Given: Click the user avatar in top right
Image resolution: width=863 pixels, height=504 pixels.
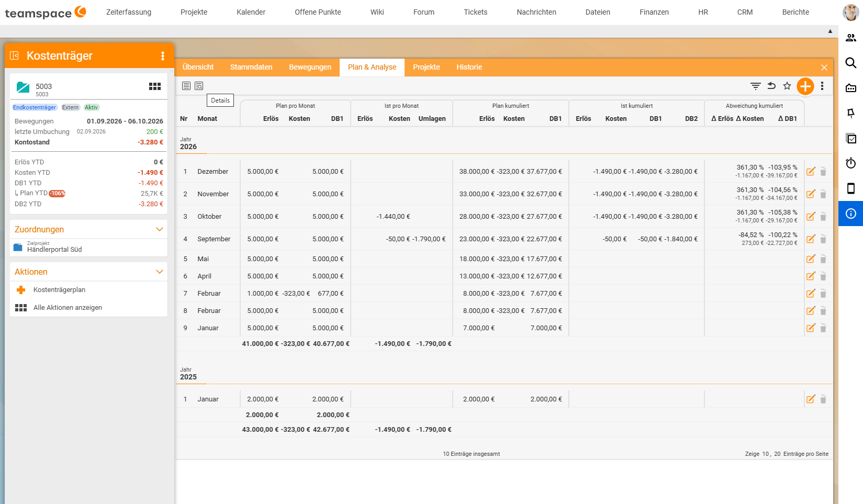Looking at the screenshot, I should point(851,12).
